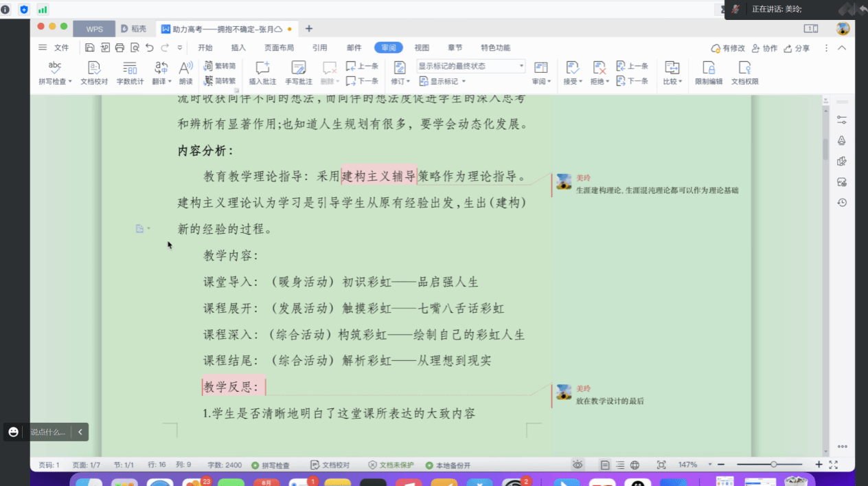Click the 协作 collaborate button
This screenshot has width=868, height=486.
764,49
